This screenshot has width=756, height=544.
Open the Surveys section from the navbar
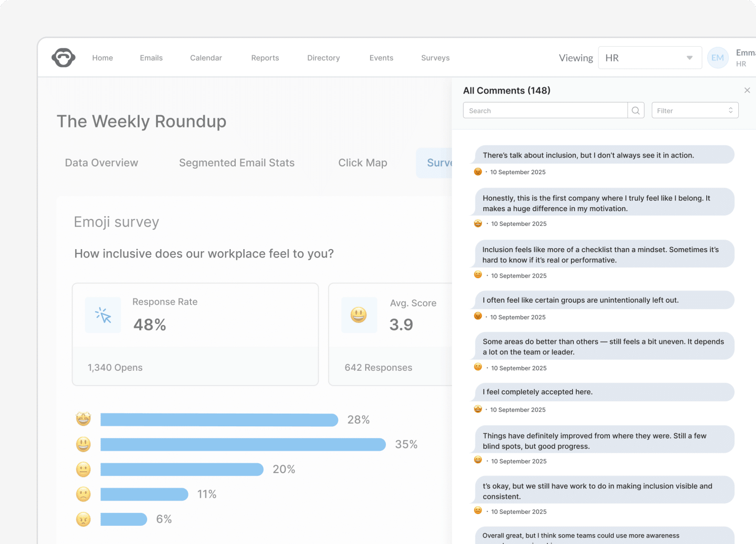[435, 58]
